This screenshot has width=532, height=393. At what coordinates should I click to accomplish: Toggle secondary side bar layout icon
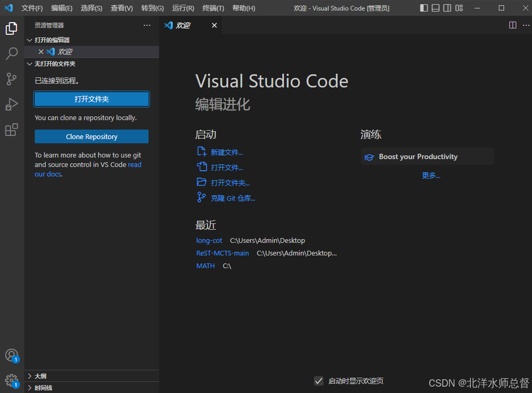[x=447, y=8]
